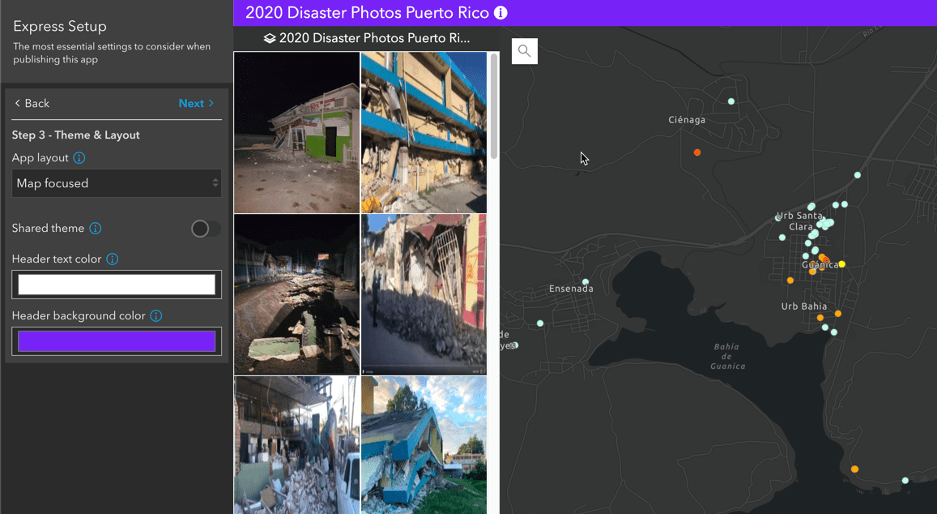This screenshot has height=514, width=937.
Task: Click the cyan map point at Ensenada
Action: coord(586,282)
